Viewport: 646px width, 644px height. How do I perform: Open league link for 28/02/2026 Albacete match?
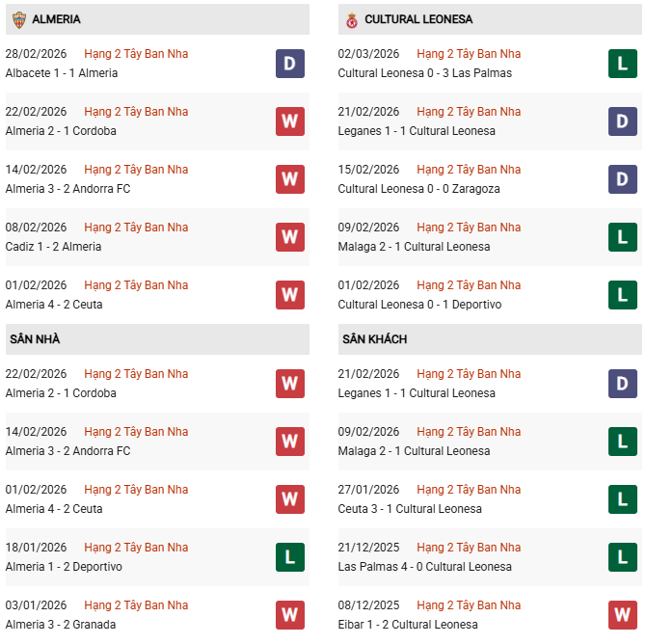tap(136, 54)
